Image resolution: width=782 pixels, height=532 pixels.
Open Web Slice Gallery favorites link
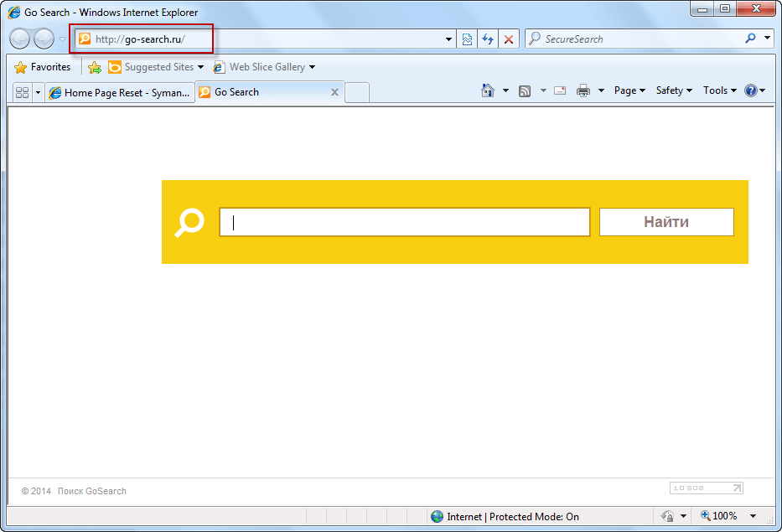pyautogui.click(x=264, y=67)
